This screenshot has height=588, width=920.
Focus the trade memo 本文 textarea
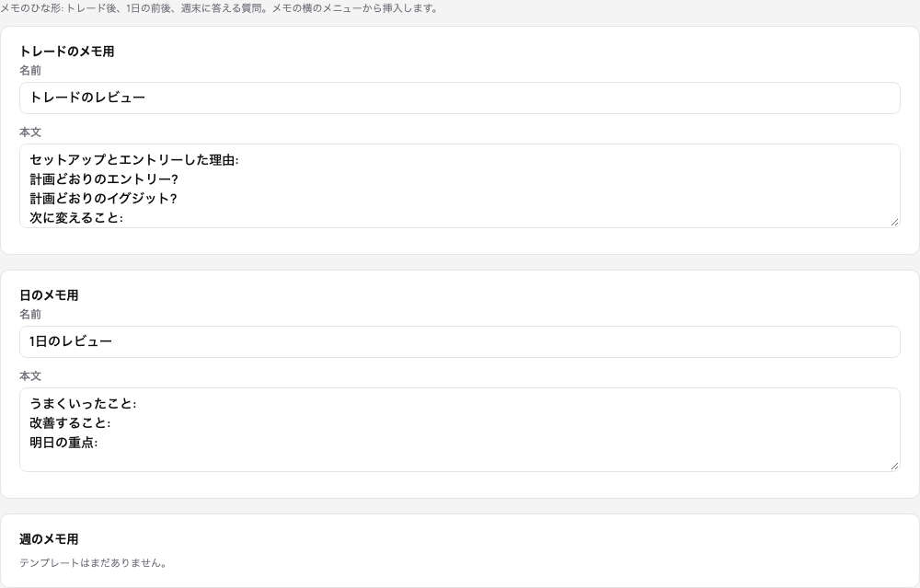tap(459, 186)
